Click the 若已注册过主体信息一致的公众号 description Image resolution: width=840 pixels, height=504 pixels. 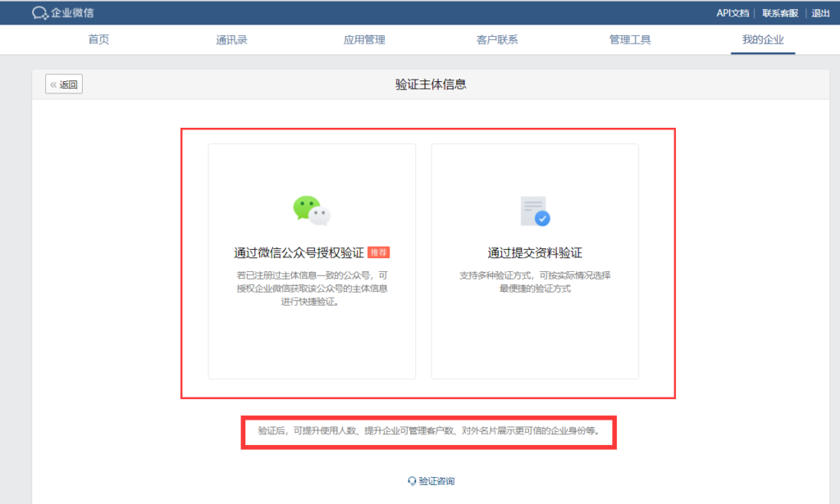(x=312, y=288)
